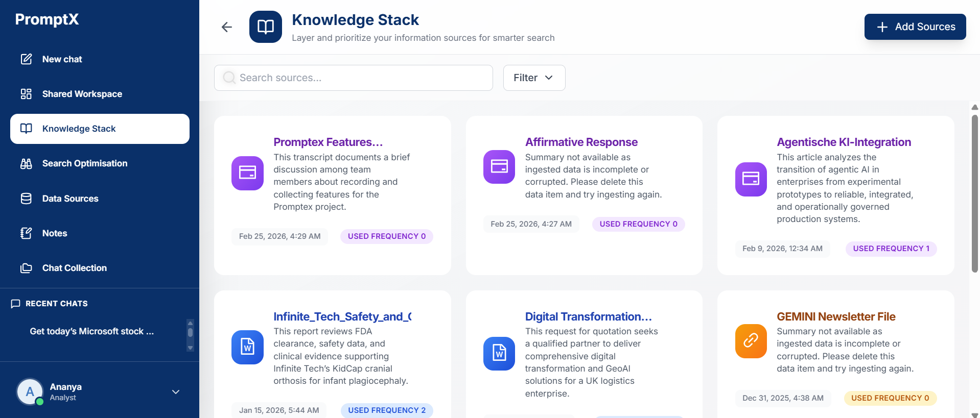980x418 pixels.
Task: Click the Analyst role label
Action: coord(63,398)
